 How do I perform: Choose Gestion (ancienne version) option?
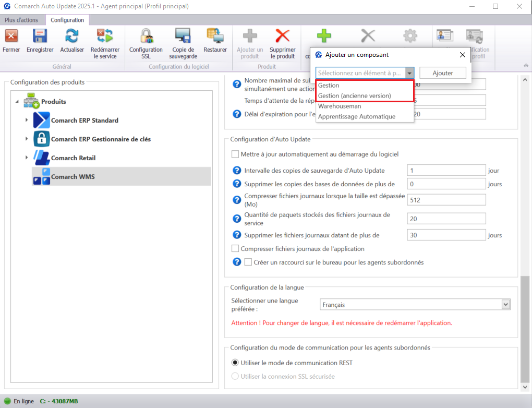point(365,95)
